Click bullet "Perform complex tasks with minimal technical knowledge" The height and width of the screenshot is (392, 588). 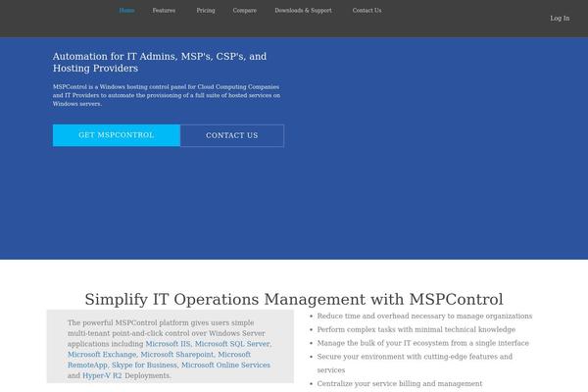pyautogui.click(x=416, y=329)
